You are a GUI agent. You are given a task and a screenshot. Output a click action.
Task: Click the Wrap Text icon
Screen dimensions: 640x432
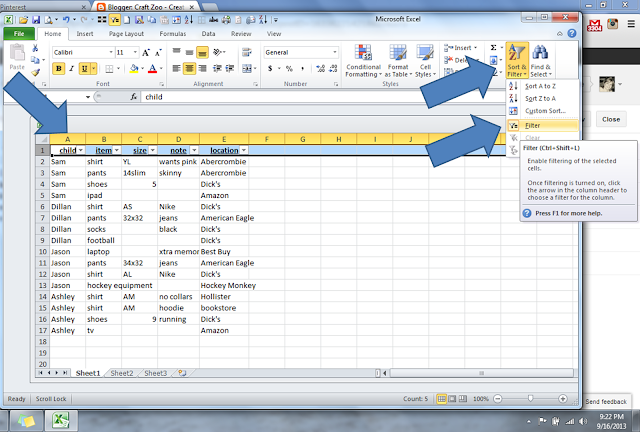click(247, 52)
